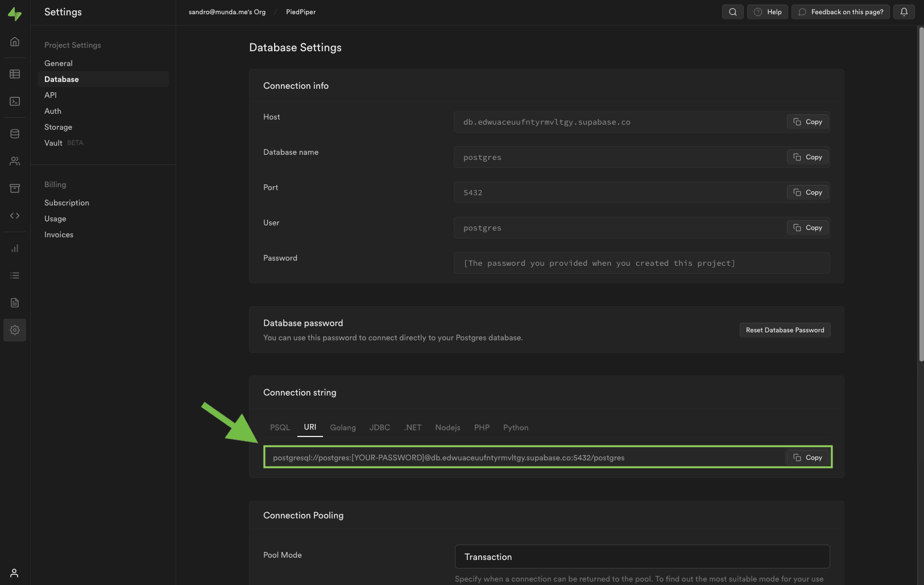Screen dimensions: 924x585
Task: Open the Logs list icon
Action: click(15, 275)
